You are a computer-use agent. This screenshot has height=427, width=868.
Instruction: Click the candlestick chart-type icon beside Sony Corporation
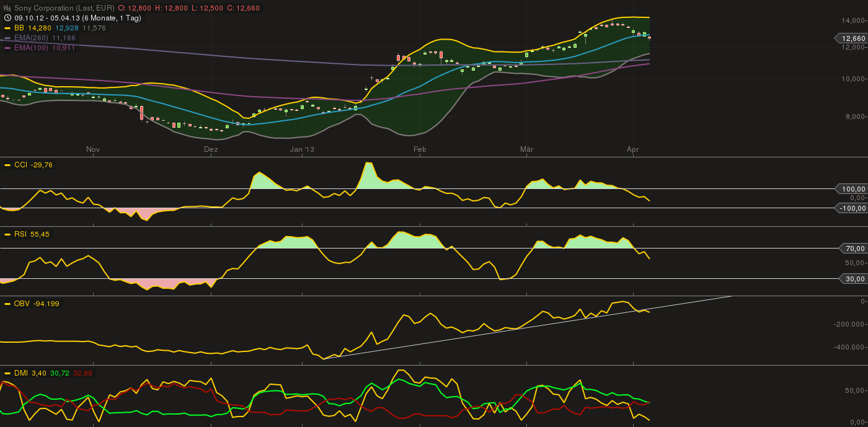click(7, 8)
